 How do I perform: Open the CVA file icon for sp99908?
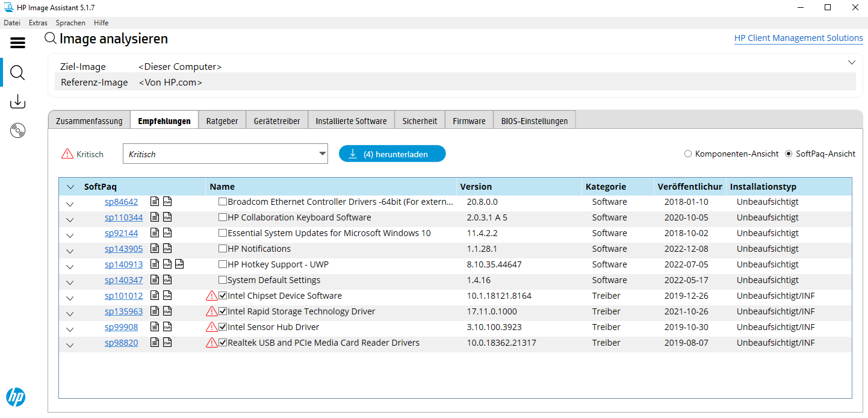(167, 327)
